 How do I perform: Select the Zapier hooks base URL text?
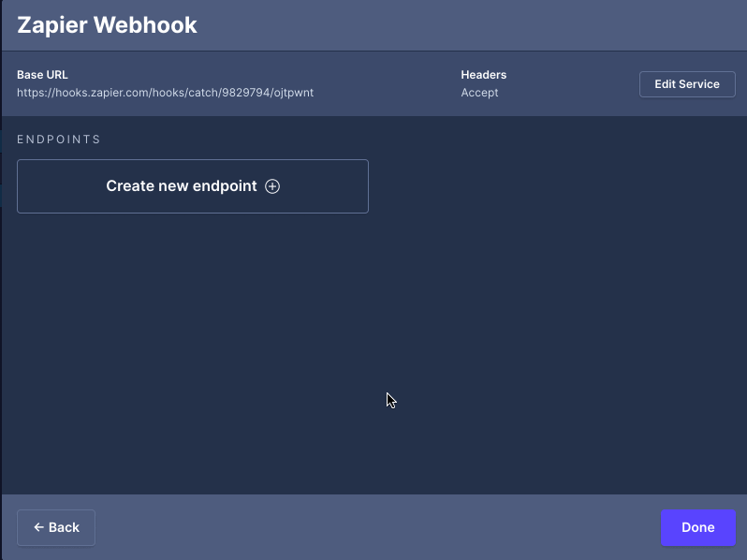[x=166, y=93]
